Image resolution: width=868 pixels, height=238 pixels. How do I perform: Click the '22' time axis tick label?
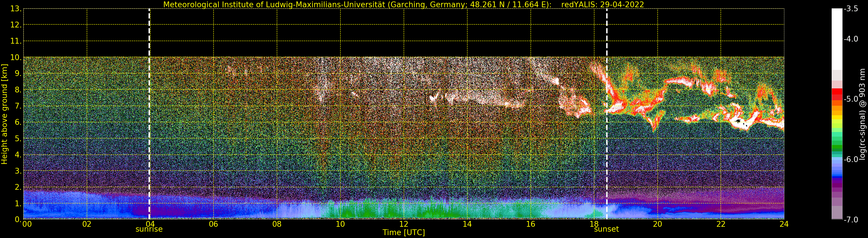click(721, 224)
